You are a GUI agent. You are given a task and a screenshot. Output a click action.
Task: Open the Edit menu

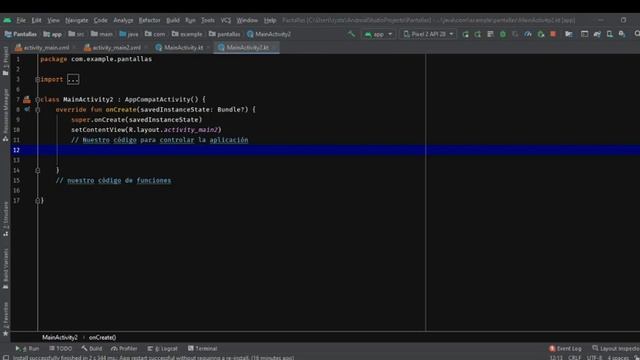pos(36,20)
